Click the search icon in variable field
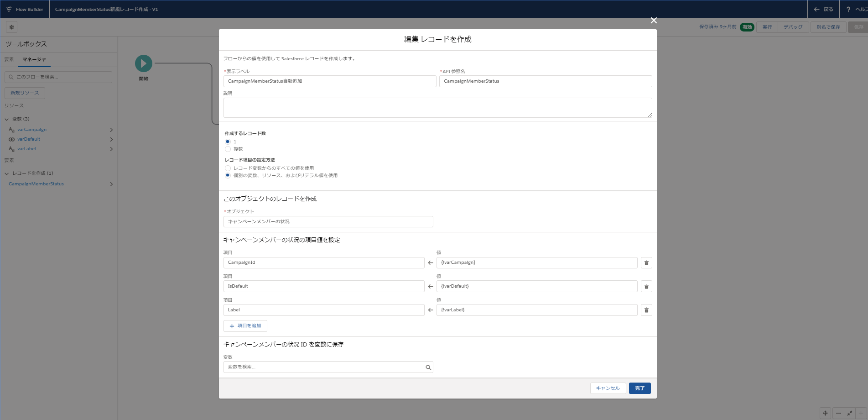Viewport: 868px width, 420px height. point(428,367)
